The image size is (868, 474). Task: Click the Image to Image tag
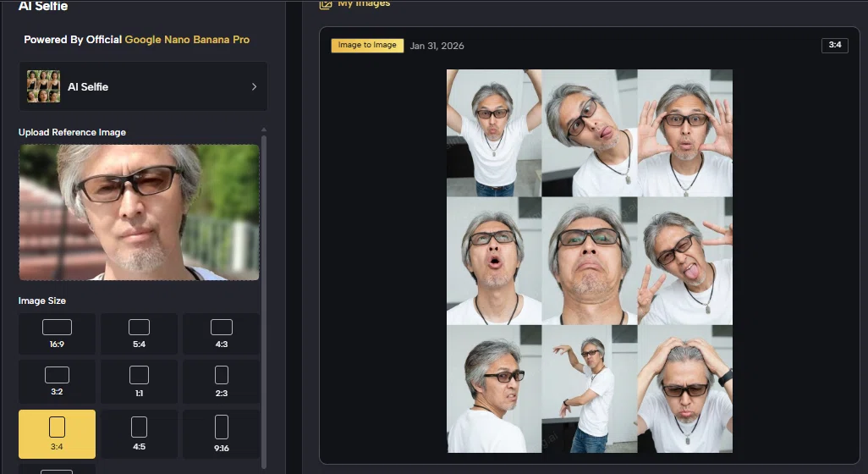[367, 46]
